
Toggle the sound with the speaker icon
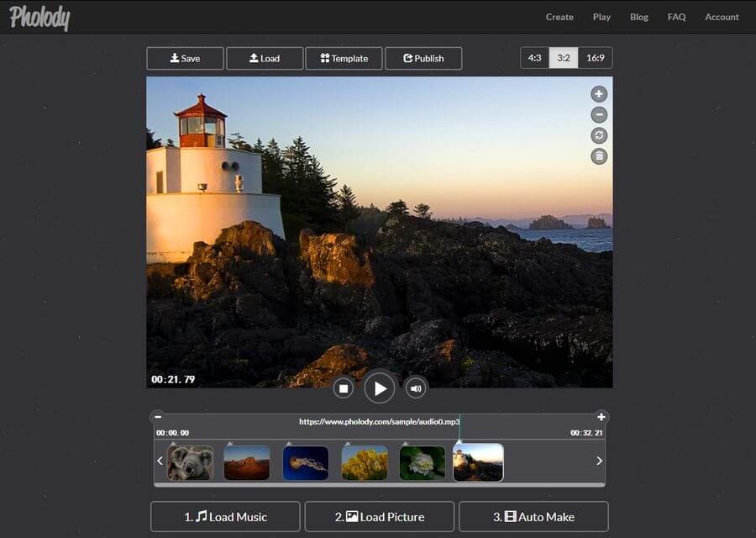[x=416, y=388]
